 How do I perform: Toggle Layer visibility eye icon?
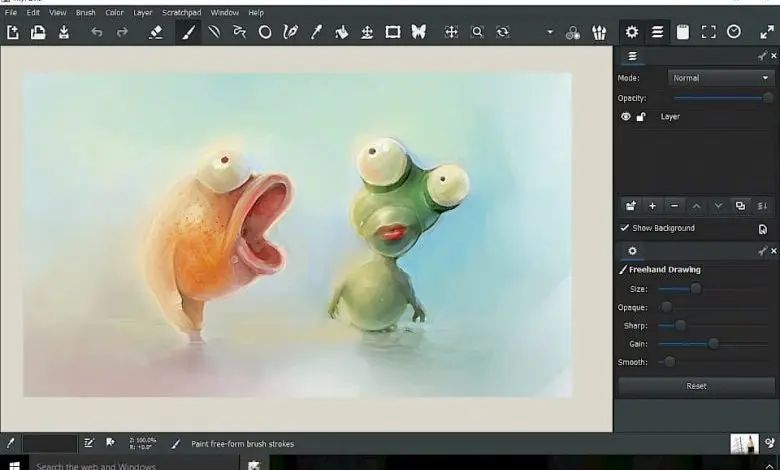[x=626, y=116]
